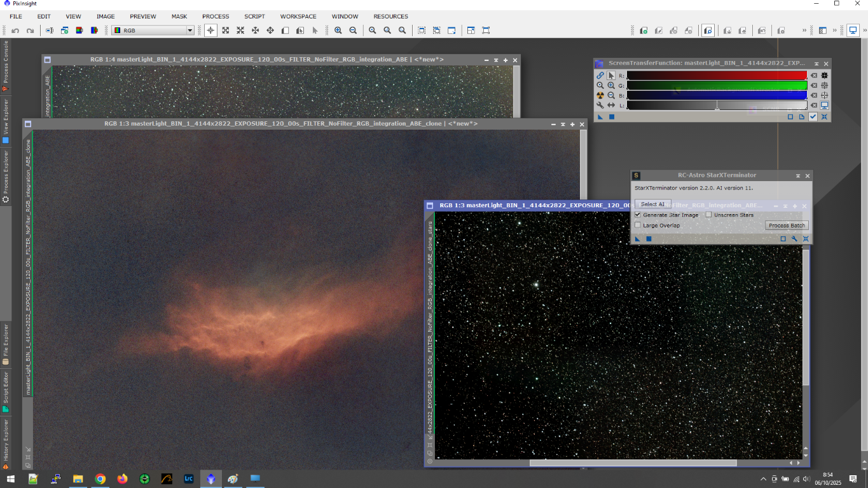Check the Large Overlap option

point(638,226)
